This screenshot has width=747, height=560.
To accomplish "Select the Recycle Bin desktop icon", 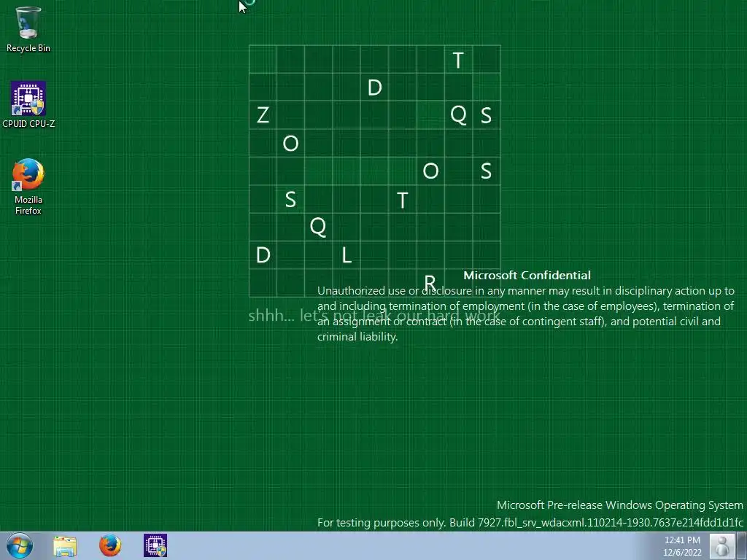I will (28, 28).
